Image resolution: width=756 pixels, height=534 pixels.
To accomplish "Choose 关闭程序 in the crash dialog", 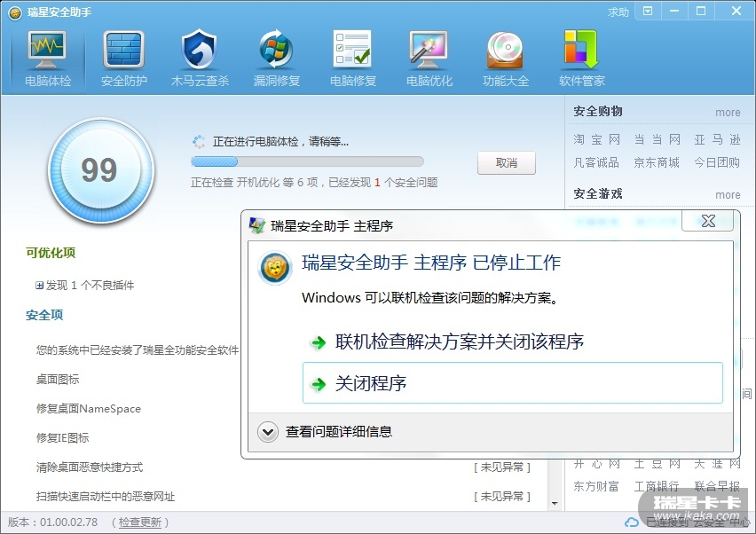I will (x=513, y=383).
